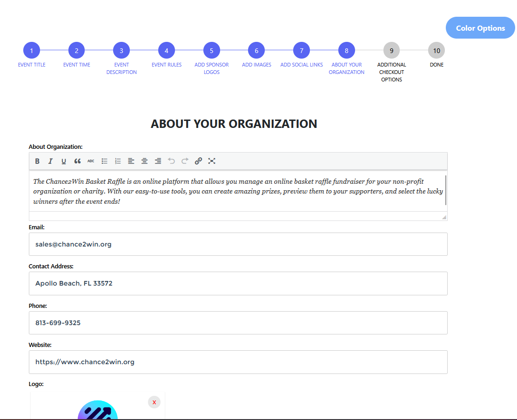Insert a hyperlink with the link icon
The width and height of the screenshot is (517, 420).
[x=198, y=161]
